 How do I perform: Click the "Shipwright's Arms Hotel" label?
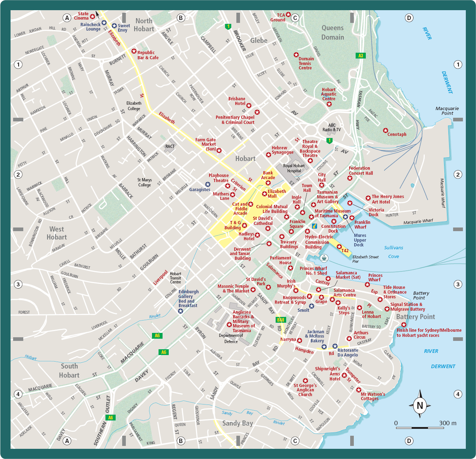[x=328, y=374]
